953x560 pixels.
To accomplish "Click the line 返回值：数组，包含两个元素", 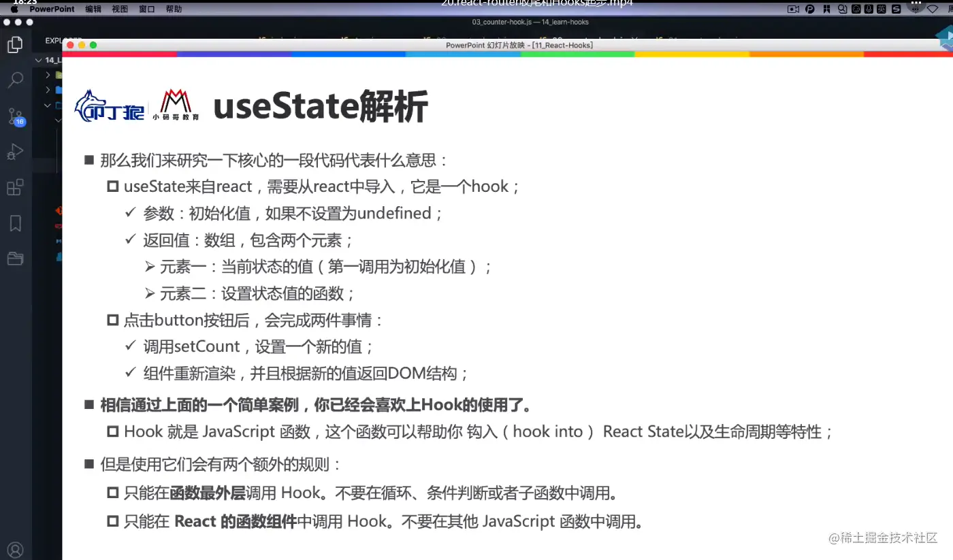I will pos(248,240).
